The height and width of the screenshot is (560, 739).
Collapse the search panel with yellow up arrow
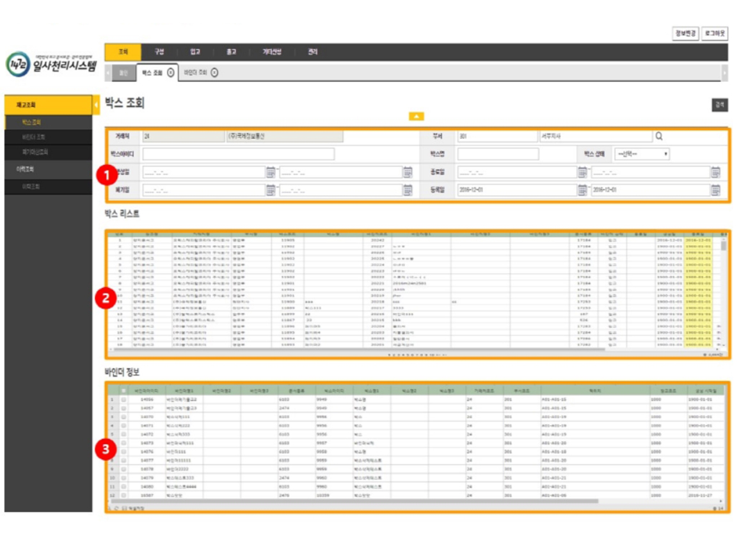[416, 116]
